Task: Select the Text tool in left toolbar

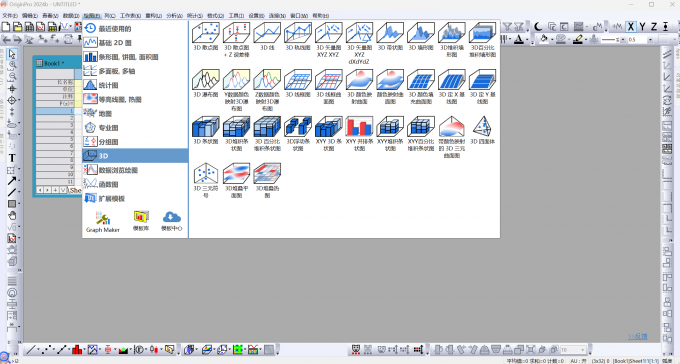Action: pyautogui.click(x=12, y=158)
